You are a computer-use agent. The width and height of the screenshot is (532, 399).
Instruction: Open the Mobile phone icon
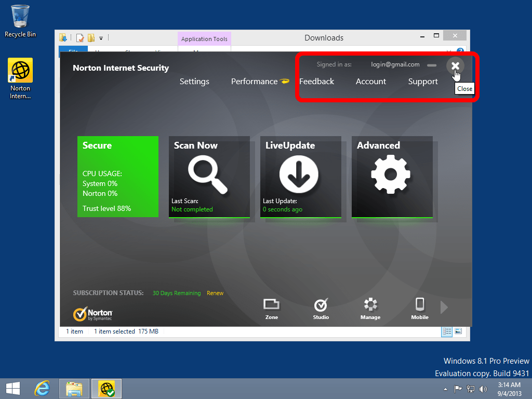[x=420, y=309]
